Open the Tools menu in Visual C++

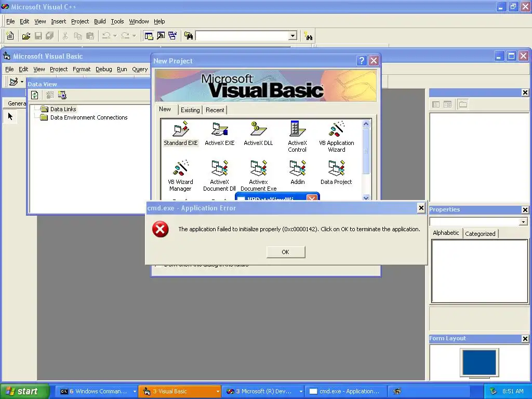point(117,21)
